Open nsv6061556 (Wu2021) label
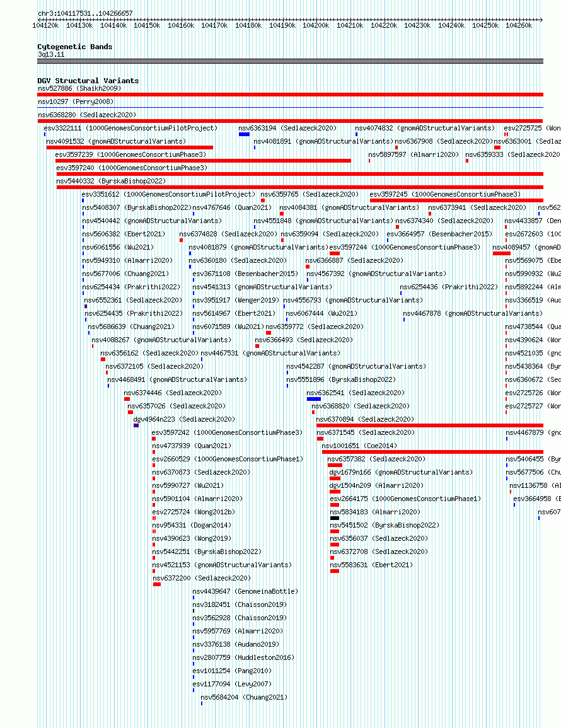 pos(118,247)
